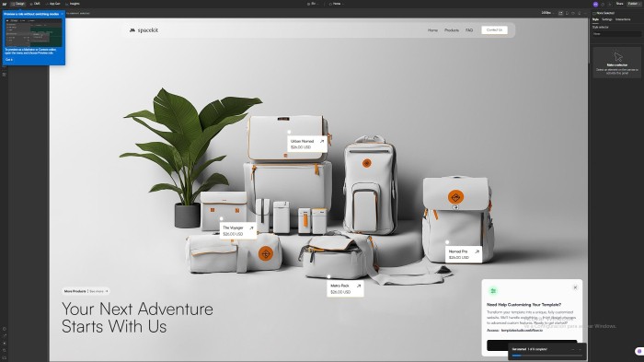644x362 pixels.
Task: Minimize the Get started checklist panel
Action: [573, 349]
